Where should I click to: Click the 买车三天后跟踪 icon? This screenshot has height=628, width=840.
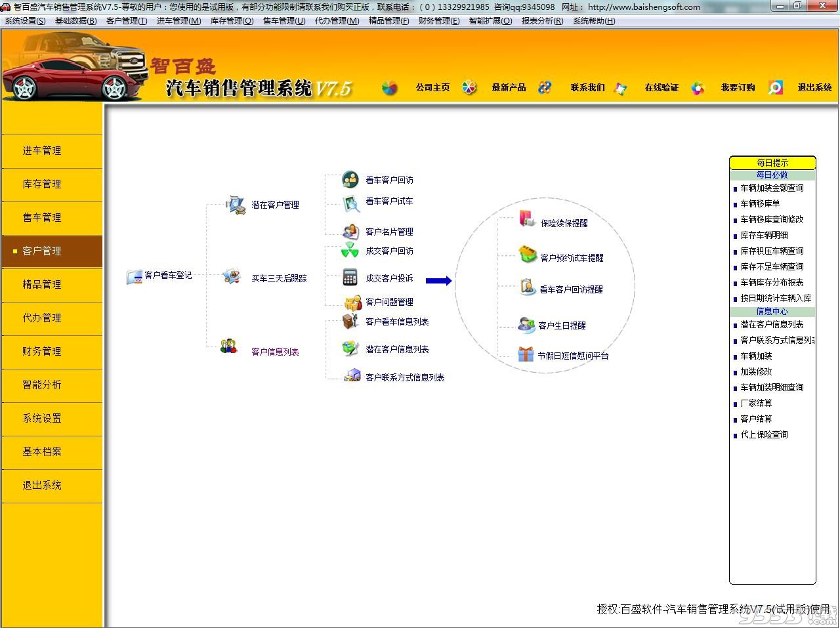click(231, 276)
